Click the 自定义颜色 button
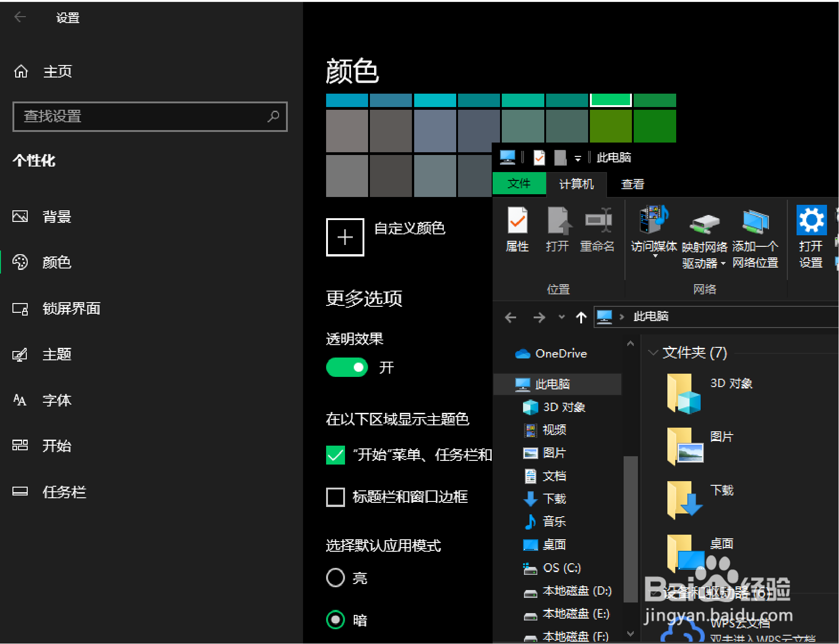Viewport: 839px width, 644px height. tap(345, 237)
